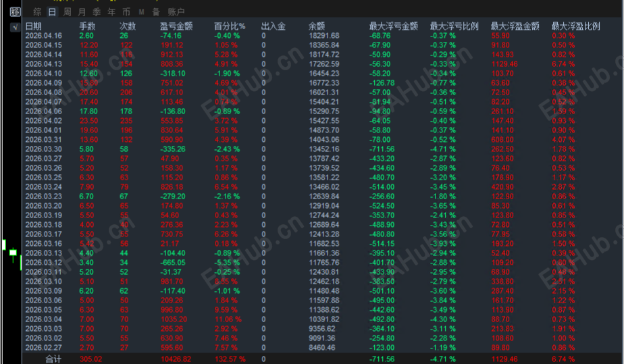Screen dimensions: 624x364
Task: Select the 2026.04.10 date row
Action: [44, 74]
